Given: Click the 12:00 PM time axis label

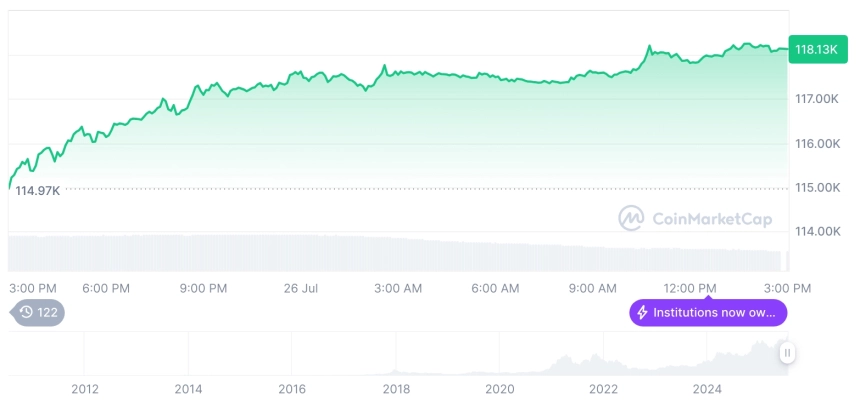Looking at the screenshot, I should (690, 288).
